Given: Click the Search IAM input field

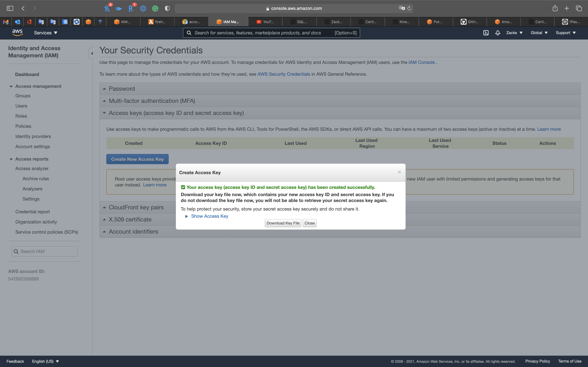Looking at the screenshot, I should point(45,251).
